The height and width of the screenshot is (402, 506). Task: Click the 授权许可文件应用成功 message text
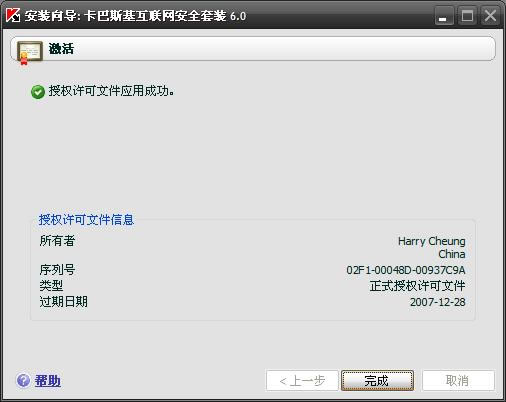tap(111, 91)
